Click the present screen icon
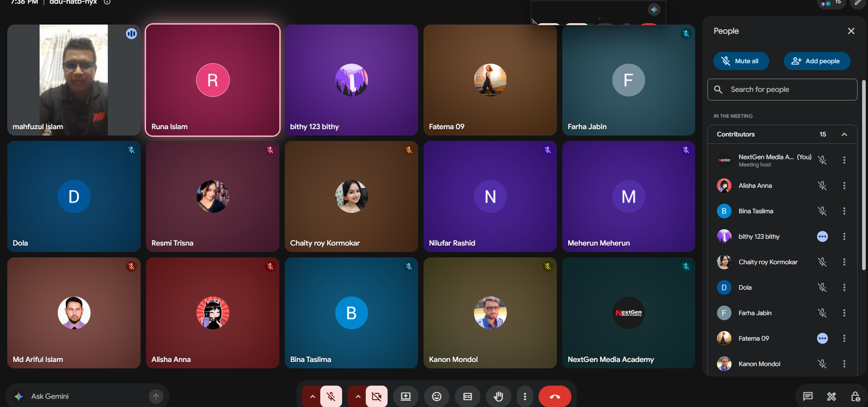The width and height of the screenshot is (868, 407). 406,397
